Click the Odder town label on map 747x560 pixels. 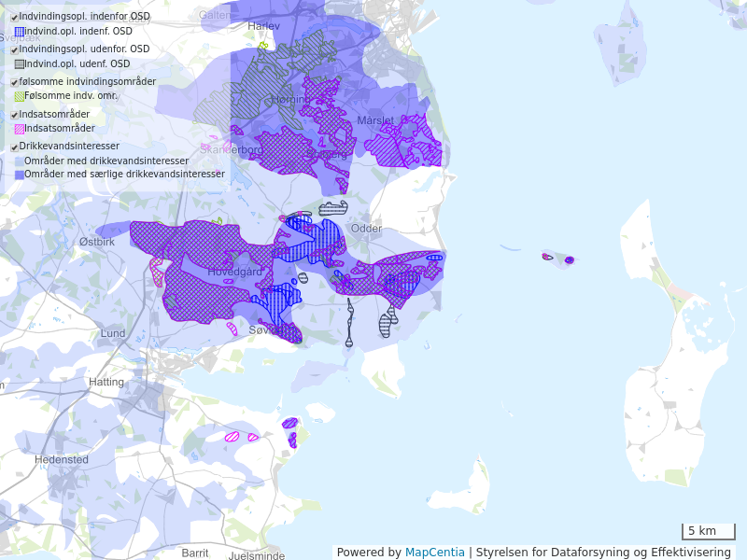point(366,229)
